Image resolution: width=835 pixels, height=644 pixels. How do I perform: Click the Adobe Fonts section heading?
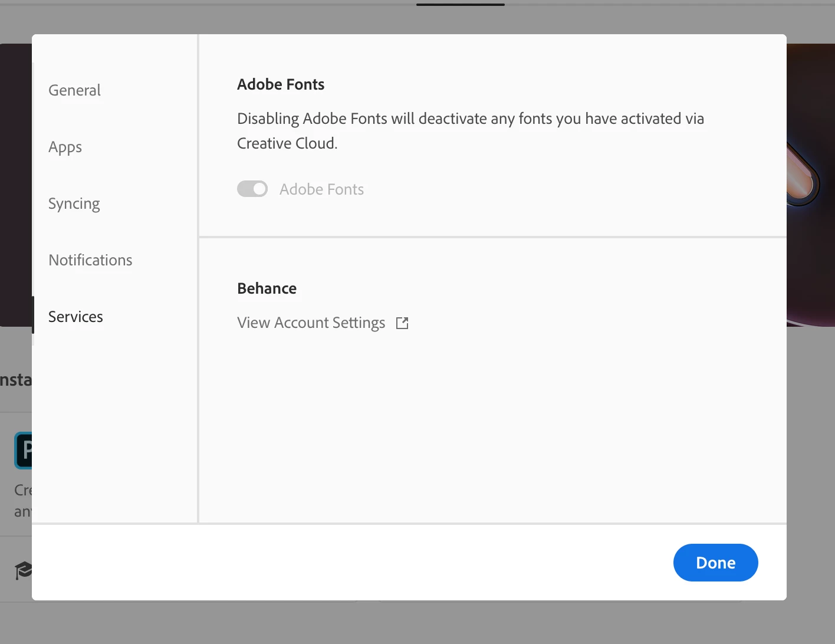coord(281,84)
